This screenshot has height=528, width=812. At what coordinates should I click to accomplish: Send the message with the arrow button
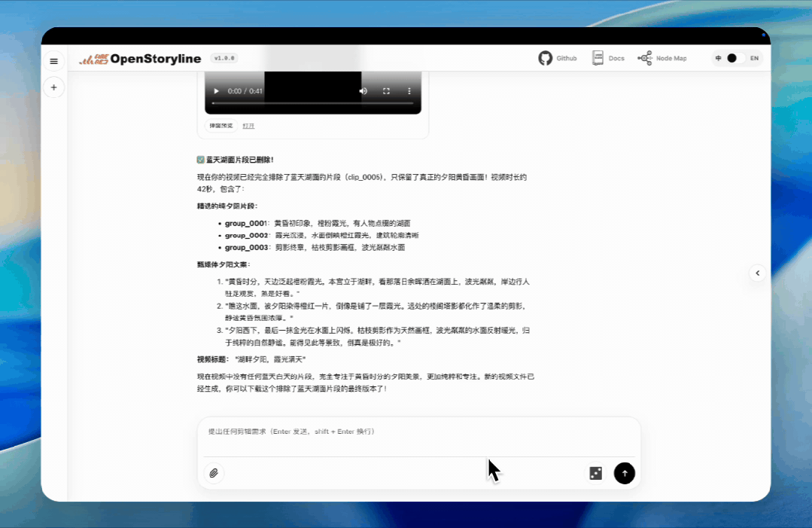[x=624, y=473]
